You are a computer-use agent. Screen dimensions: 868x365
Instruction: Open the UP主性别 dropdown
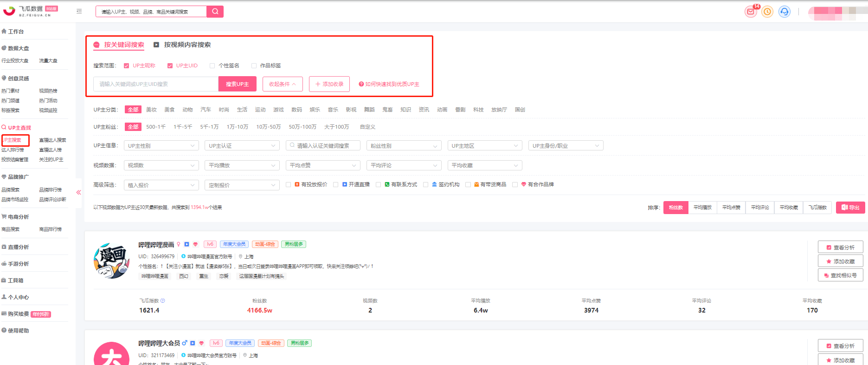click(x=161, y=146)
